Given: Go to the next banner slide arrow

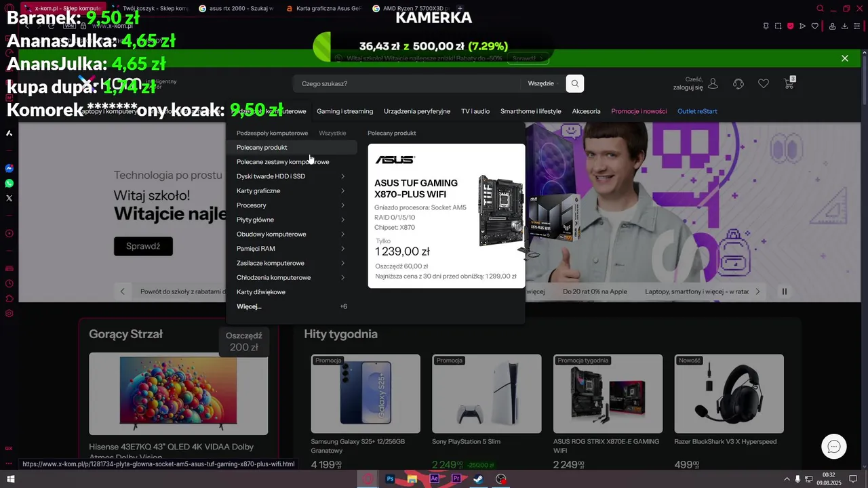Looking at the screenshot, I should (x=757, y=291).
